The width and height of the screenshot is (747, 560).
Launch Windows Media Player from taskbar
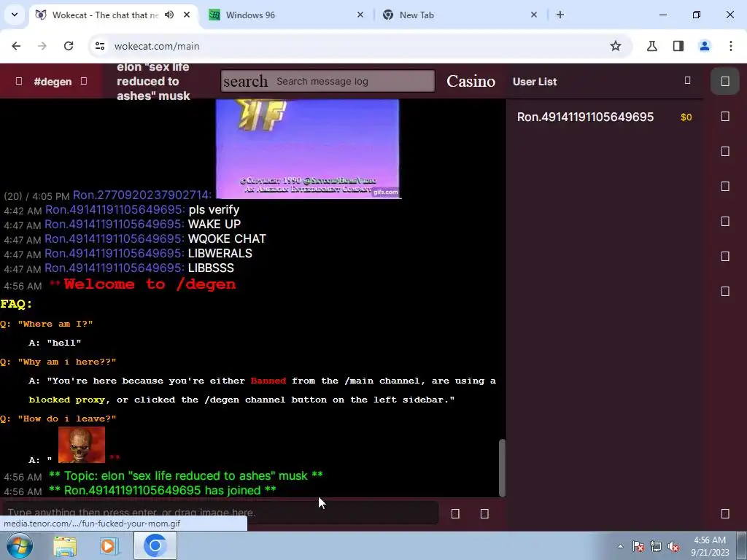[x=109, y=545]
